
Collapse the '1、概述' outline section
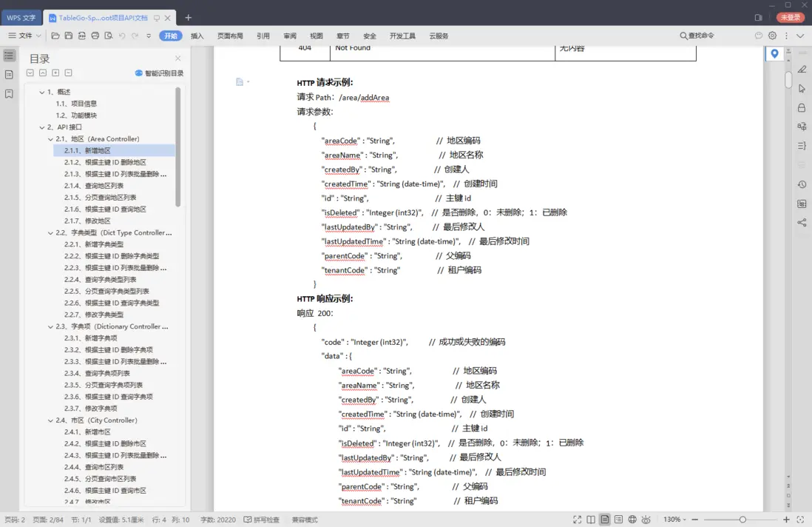[41, 93]
